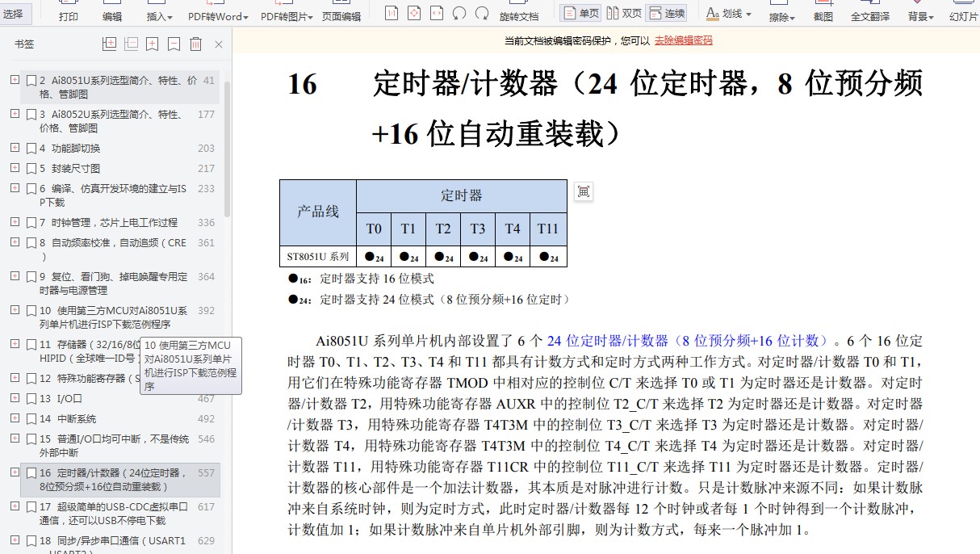Screen dimensions: 980x554
Task: Click table cell 'ST8051U 系列'
Action: pyautogui.click(x=318, y=257)
